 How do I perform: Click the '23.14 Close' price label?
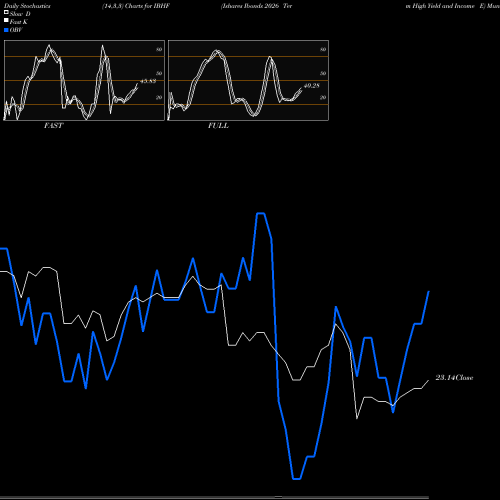coord(454,378)
